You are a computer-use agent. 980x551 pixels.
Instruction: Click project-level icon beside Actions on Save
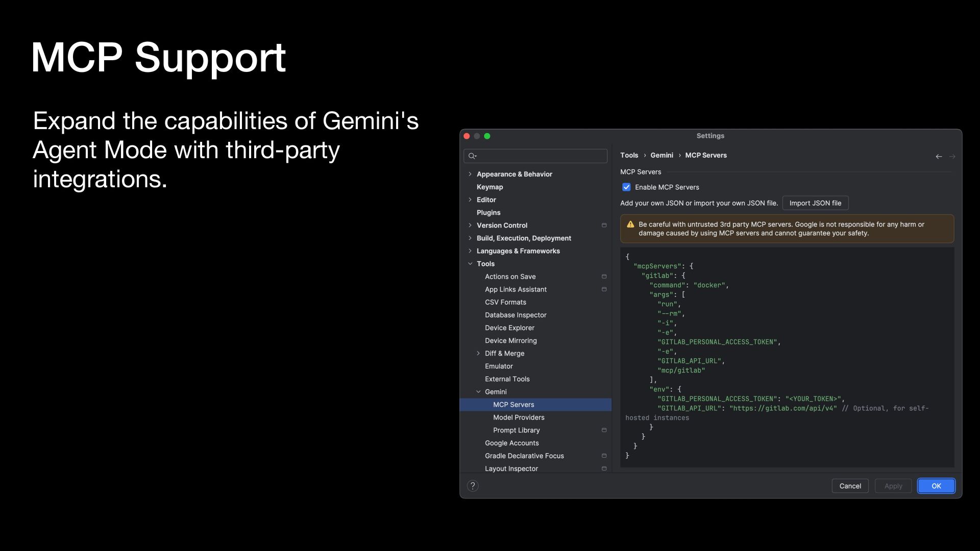tap(604, 277)
